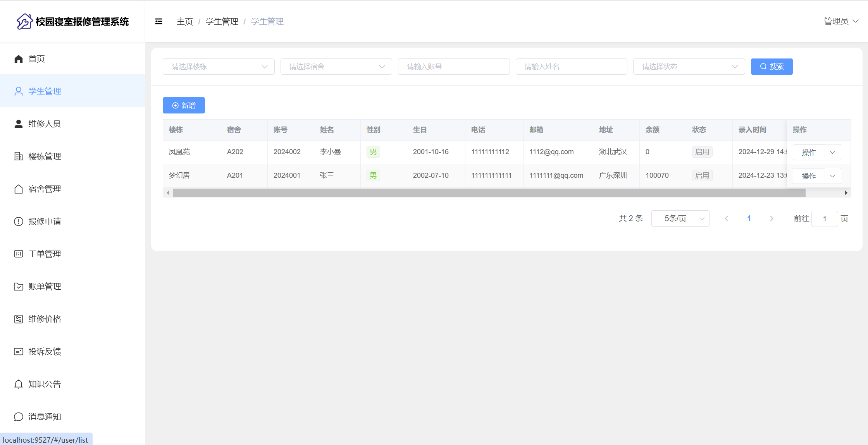
Task: Click the chat bubble icon beside 消息通知
Action: [19, 417]
